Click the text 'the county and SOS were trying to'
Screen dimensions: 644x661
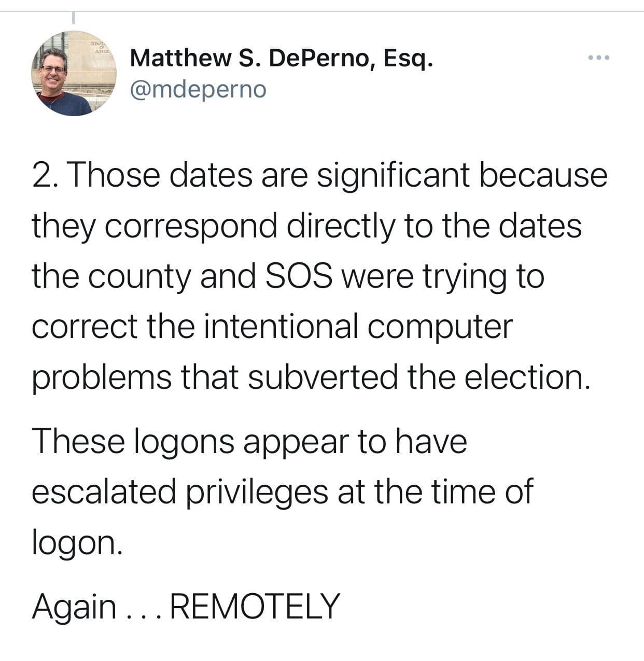288,276
